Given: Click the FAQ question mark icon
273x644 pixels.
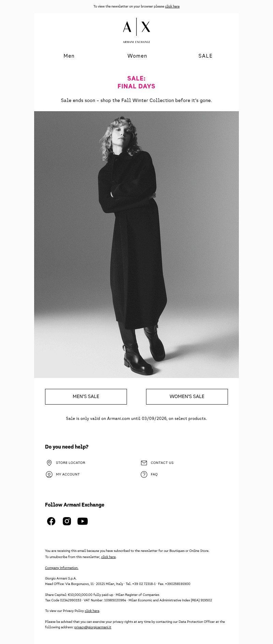Looking at the screenshot, I should click(x=144, y=474).
